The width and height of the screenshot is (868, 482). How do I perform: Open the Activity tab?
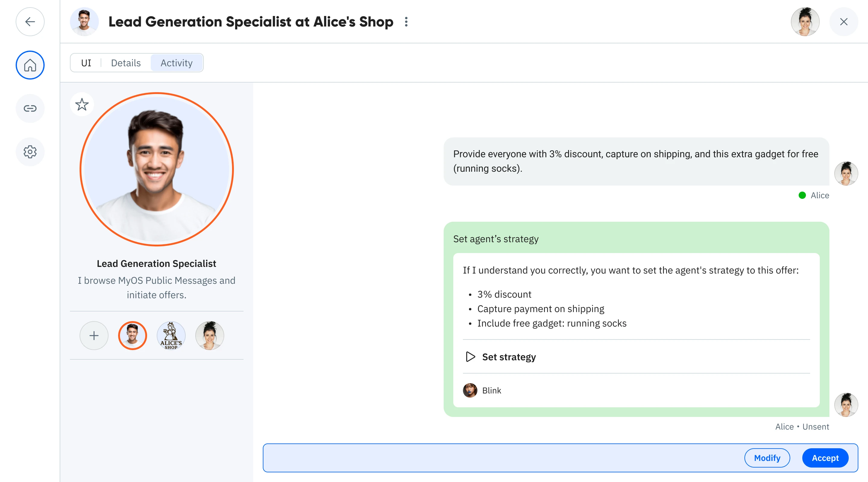(177, 63)
